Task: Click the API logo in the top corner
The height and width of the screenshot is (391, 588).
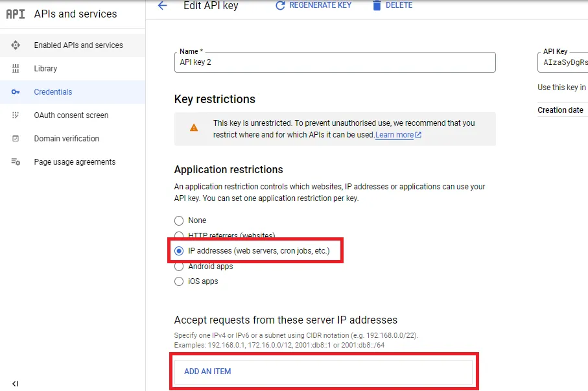Action: coord(15,14)
